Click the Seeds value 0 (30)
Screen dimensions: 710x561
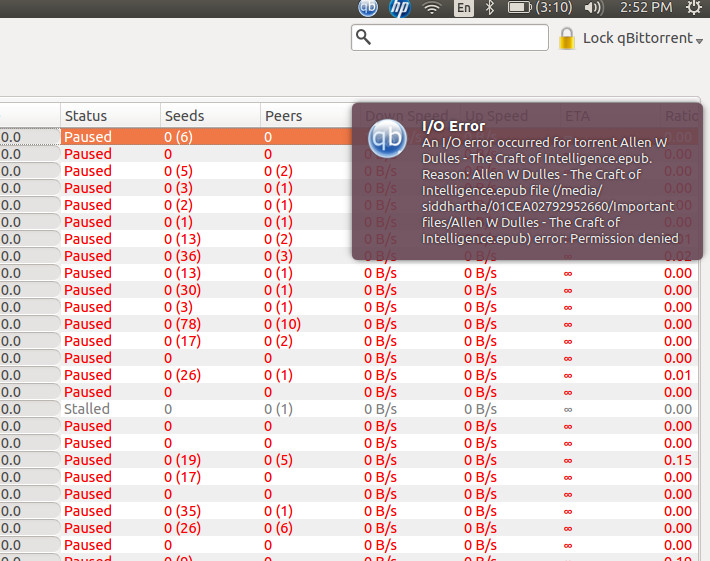click(x=182, y=290)
